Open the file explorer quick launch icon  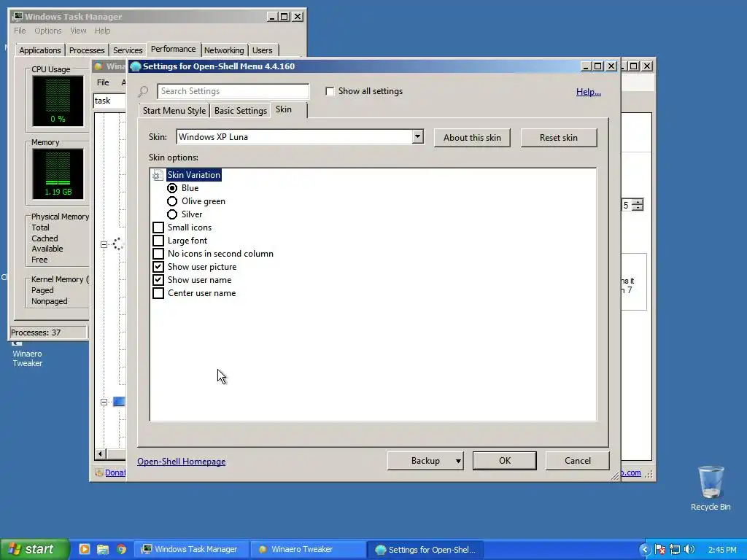(x=103, y=549)
